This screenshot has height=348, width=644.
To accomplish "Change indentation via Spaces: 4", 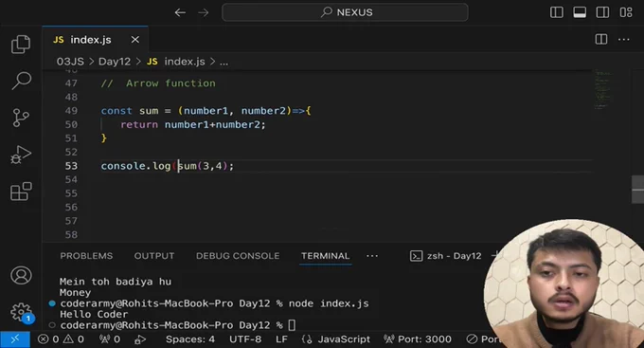I will (x=190, y=339).
